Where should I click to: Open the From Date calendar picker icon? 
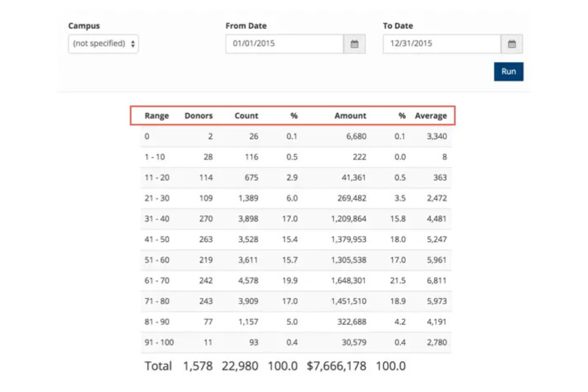point(356,44)
